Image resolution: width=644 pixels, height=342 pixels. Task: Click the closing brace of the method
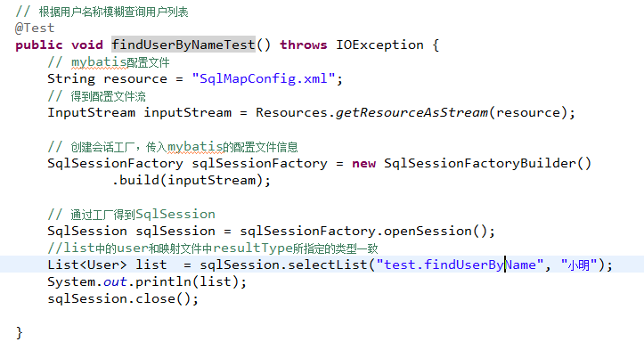pyautogui.click(x=19, y=332)
